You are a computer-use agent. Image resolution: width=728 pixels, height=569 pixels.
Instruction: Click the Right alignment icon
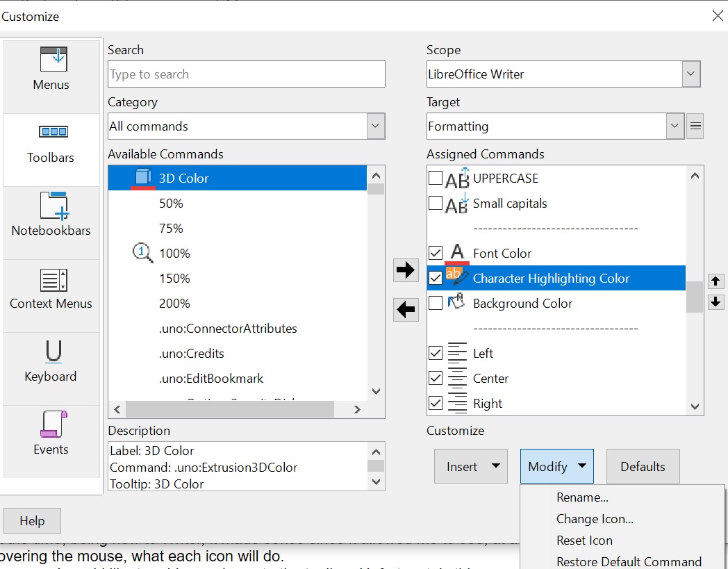click(457, 403)
